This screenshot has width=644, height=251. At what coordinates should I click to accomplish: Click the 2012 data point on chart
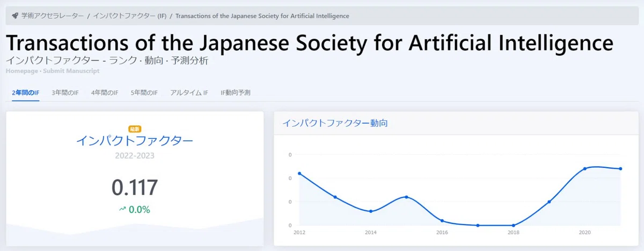299,173
